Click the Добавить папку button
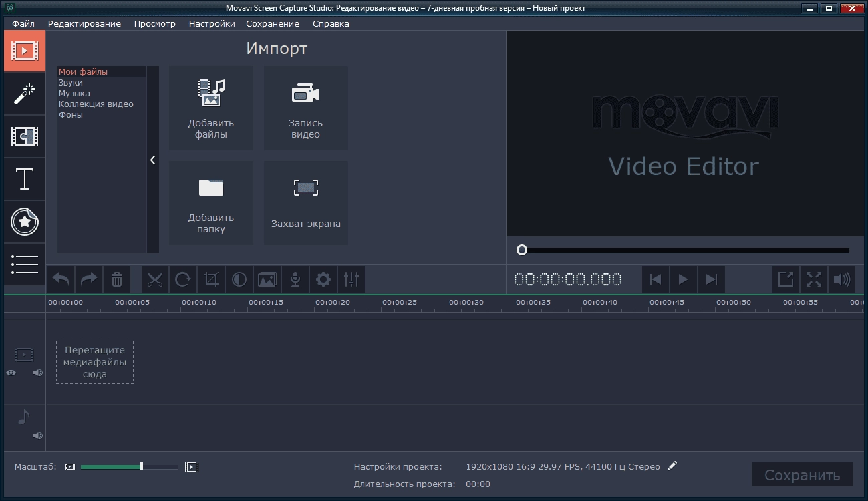 click(211, 203)
